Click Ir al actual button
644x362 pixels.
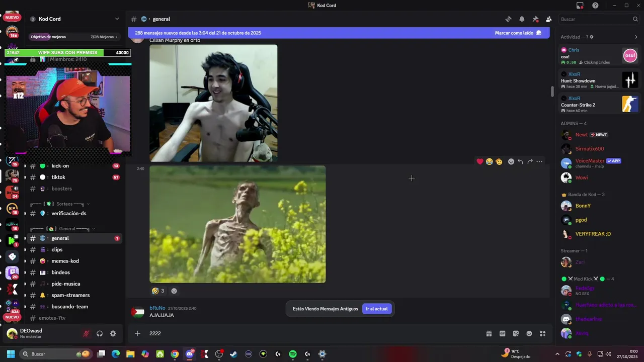[376, 309]
